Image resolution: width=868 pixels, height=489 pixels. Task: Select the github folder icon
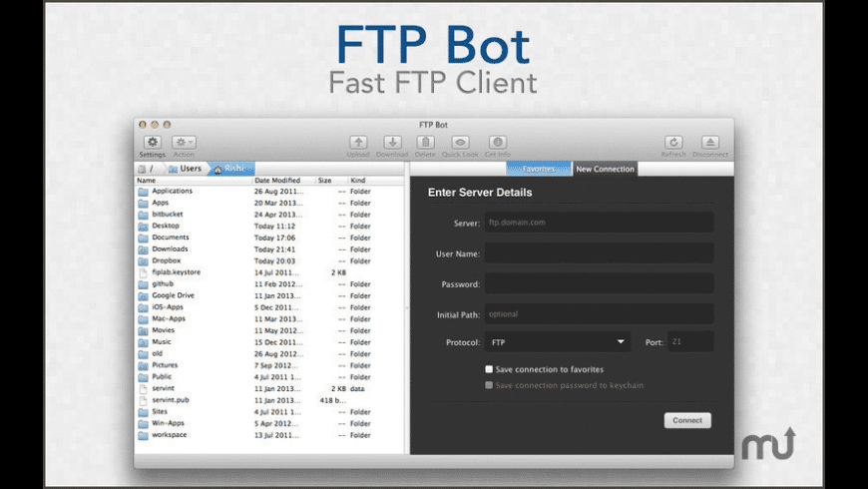tap(143, 284)
